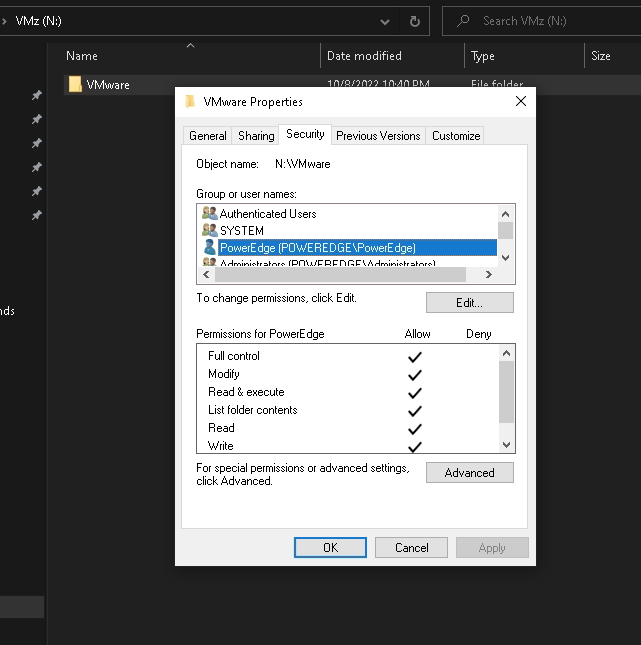Click the Edit... permissions button
Image resolution: width=641 pixels, height=645 pixels.
[x=469, y=303]
